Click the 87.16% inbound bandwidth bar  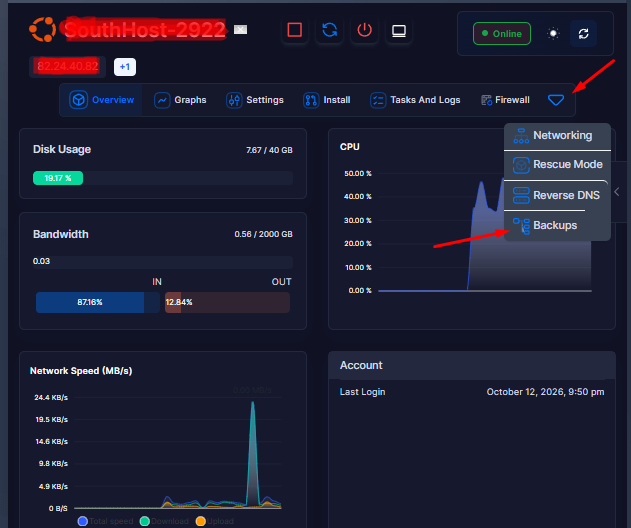tap(90, 302)
